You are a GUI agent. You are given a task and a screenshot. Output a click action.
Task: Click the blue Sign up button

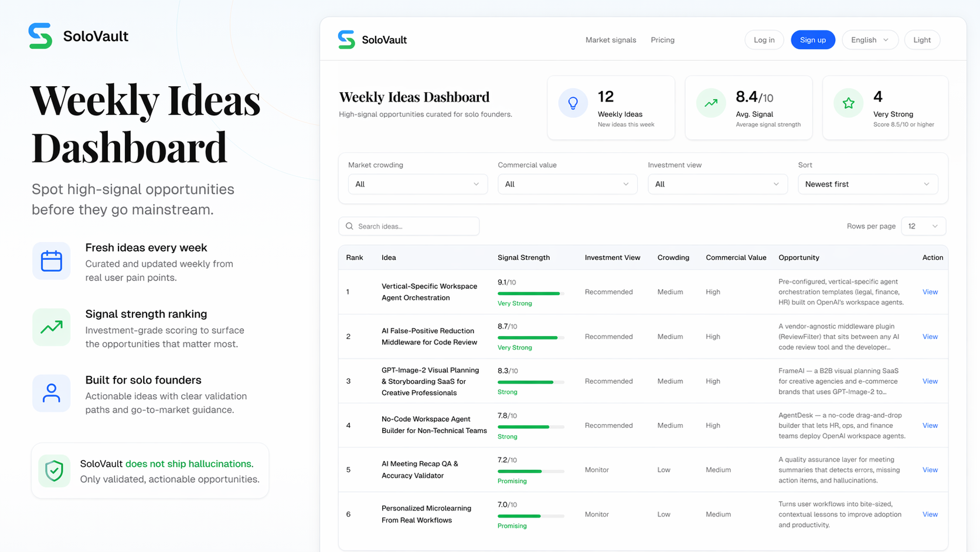click(812, 40)
